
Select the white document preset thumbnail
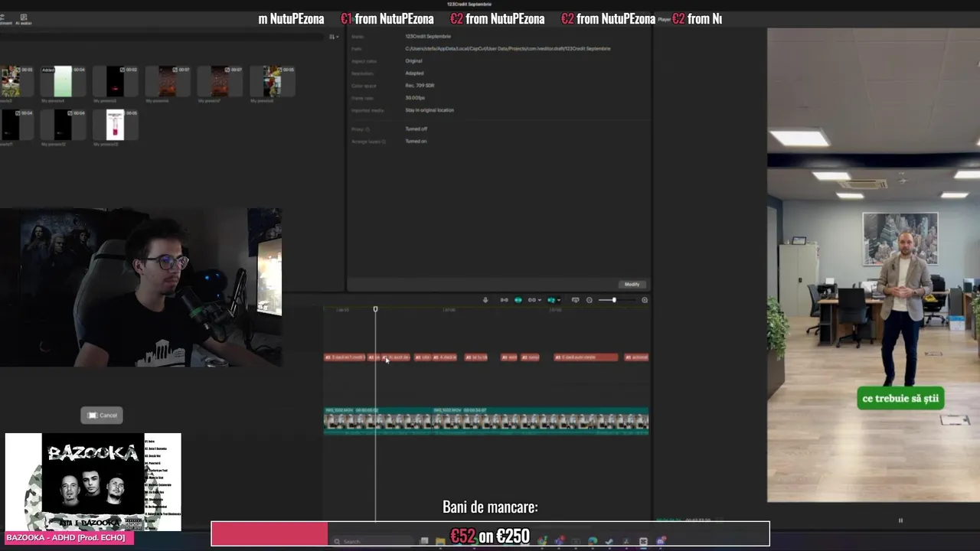coord(115,125)
